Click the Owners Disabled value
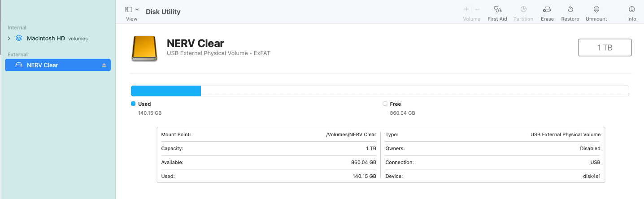Image resolution: width=644 pixels, height=199 pixels. 590,148
